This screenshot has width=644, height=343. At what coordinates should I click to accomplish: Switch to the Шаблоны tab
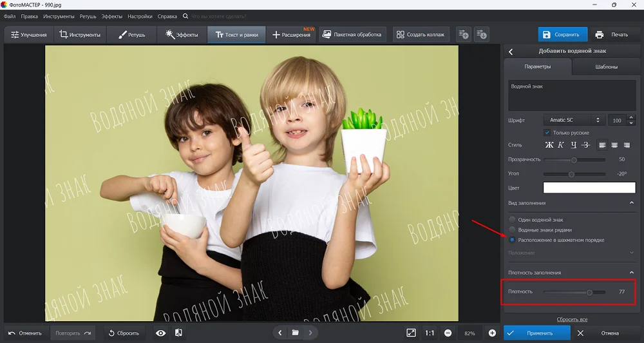click(x=606, y=66)
